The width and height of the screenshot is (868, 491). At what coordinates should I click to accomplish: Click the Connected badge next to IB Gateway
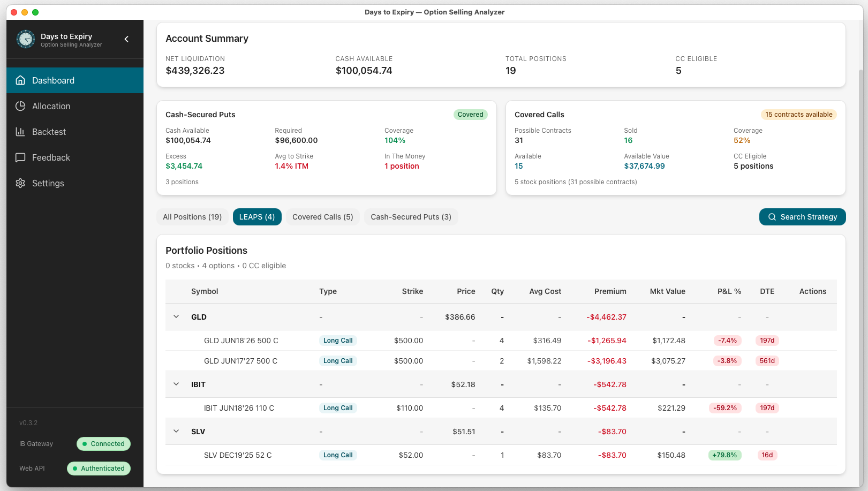[x=103, y=444]
